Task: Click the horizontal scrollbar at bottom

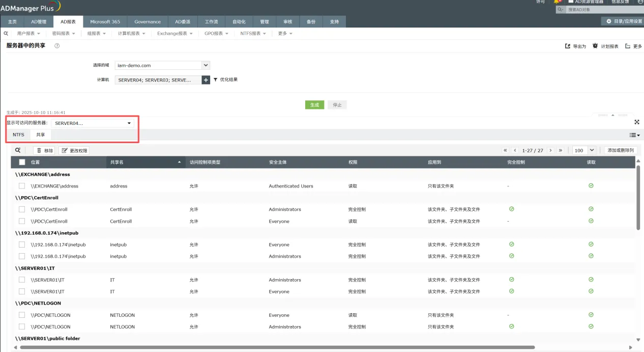Action: click(x=274, y=347)
